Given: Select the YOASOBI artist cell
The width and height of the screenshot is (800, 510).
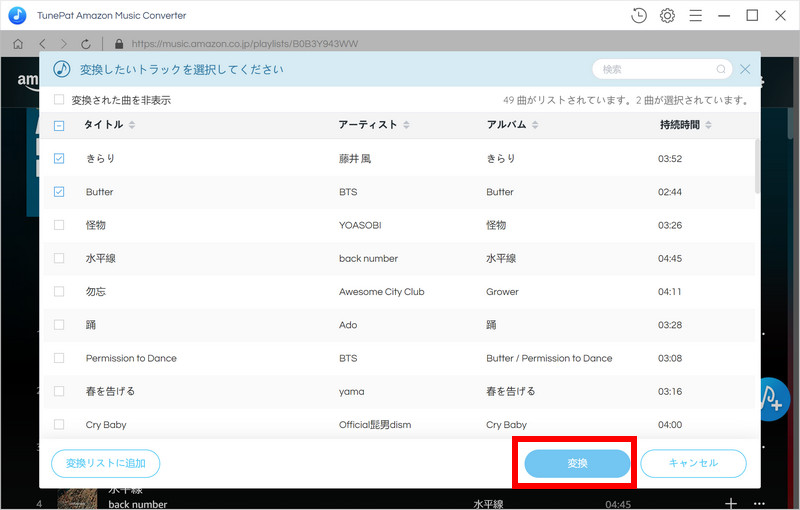Looking at the screenshot, I should point(360,225).
